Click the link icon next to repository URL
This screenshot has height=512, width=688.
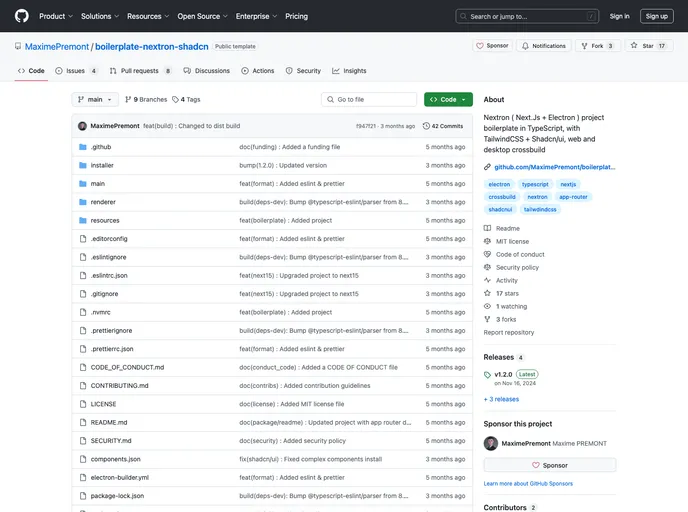tap(487, 167)
